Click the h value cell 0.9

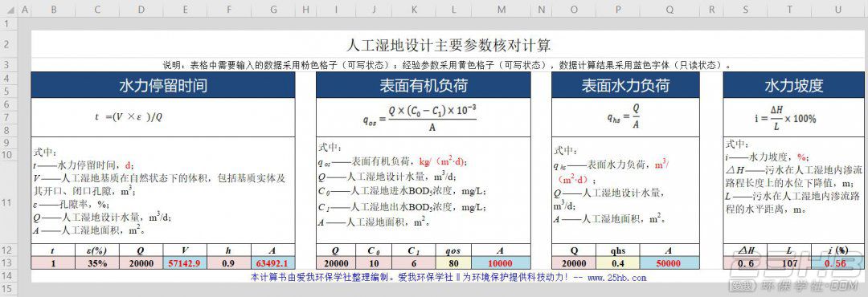(x=228, y=263)
